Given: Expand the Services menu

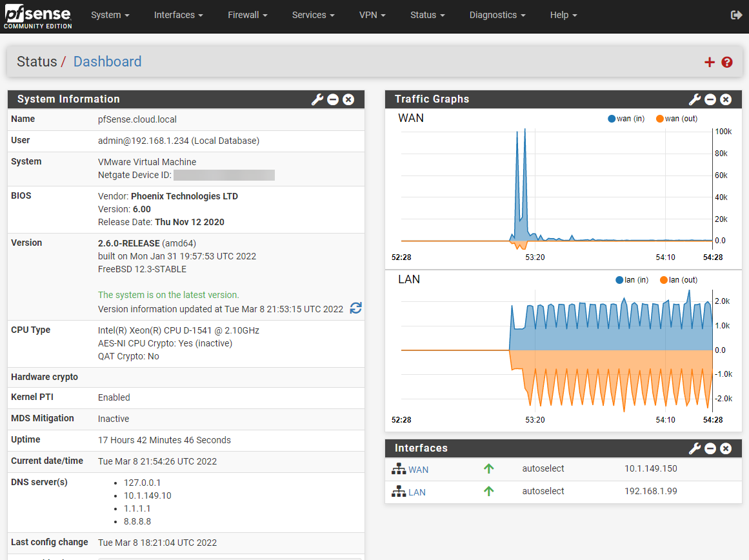Looking at the screenshot, I should pyautogui.click(x=312, y=15).
